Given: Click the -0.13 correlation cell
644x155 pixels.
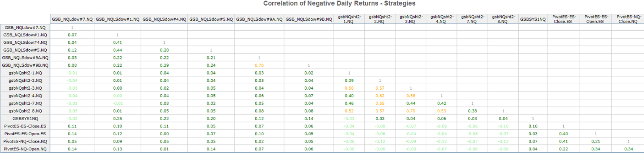Looking at the screenshot, I should click(x=503, y=141).
